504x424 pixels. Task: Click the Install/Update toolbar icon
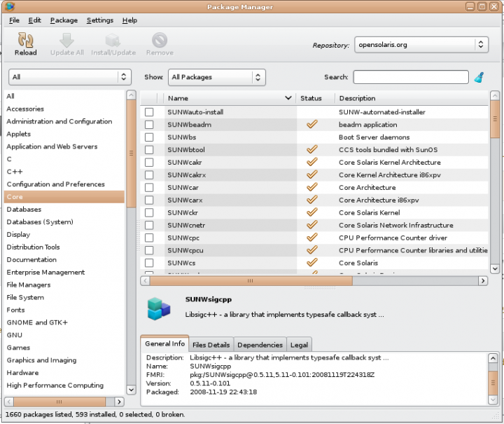click(x=113, y=40)
